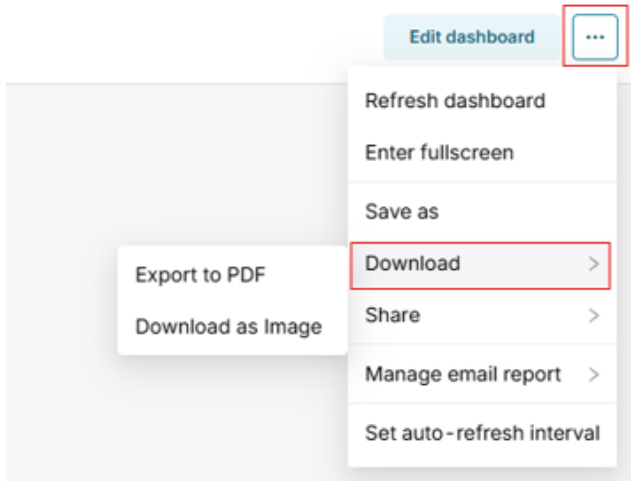Expand the Manage email report chevron
The image size is (640, 491).
594,375
